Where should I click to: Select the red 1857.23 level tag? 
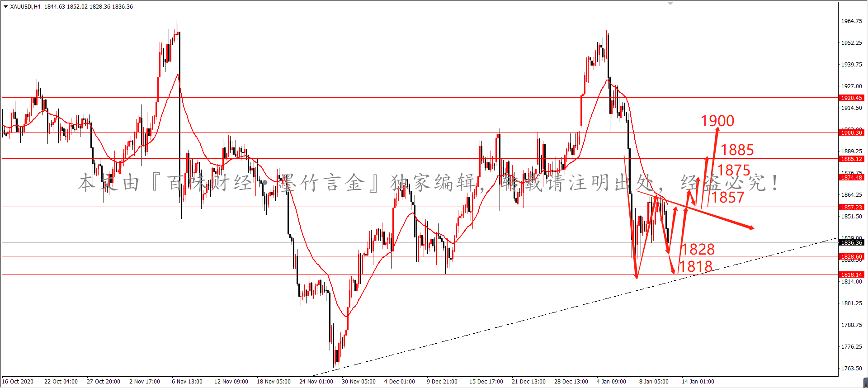pos(852,207)
